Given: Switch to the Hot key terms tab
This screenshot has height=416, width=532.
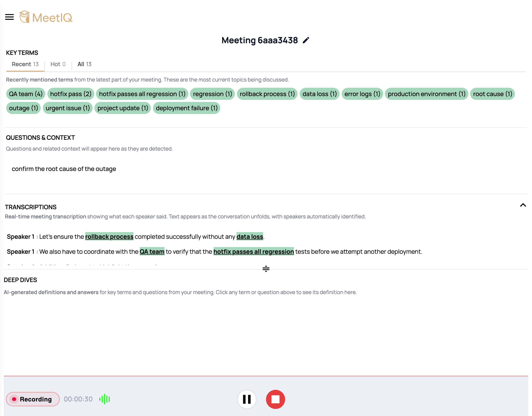Looking at the screenshot, I should point(58,64).
